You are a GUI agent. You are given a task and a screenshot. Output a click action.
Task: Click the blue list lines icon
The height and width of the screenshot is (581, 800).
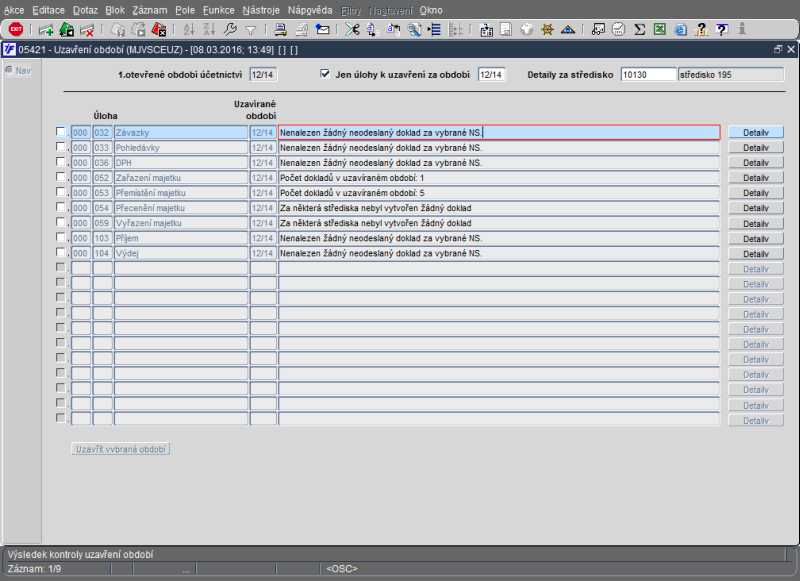pyautogui.click(x=434, y=30)
